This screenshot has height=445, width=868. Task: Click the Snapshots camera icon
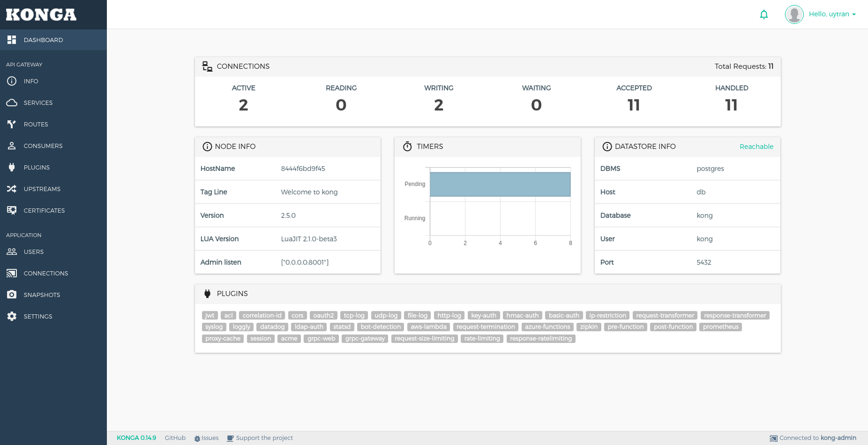(12, 295)
